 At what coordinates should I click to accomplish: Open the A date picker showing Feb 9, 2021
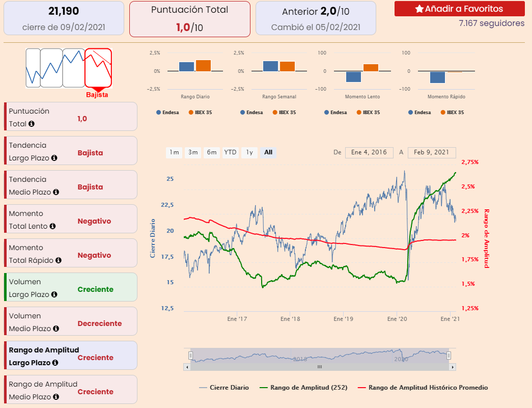[x=431, y=152]
